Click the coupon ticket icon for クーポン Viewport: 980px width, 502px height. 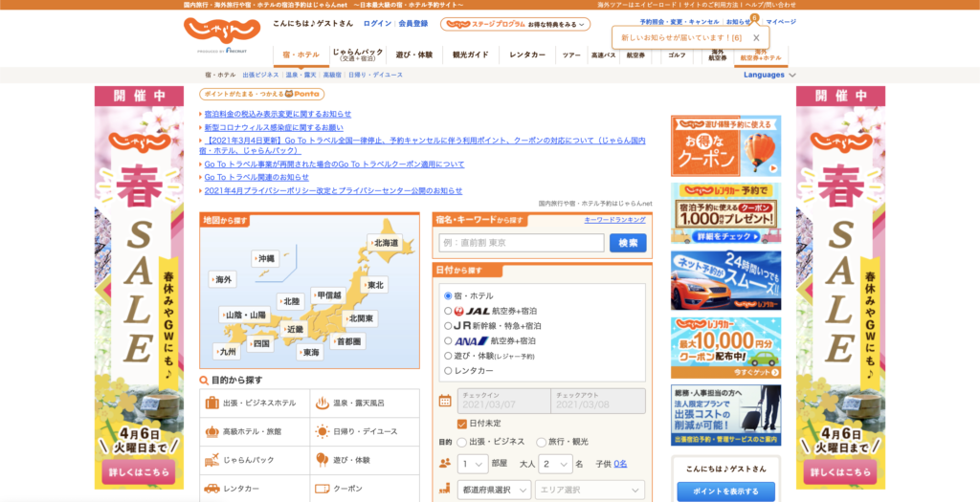[x=322, y=489]
